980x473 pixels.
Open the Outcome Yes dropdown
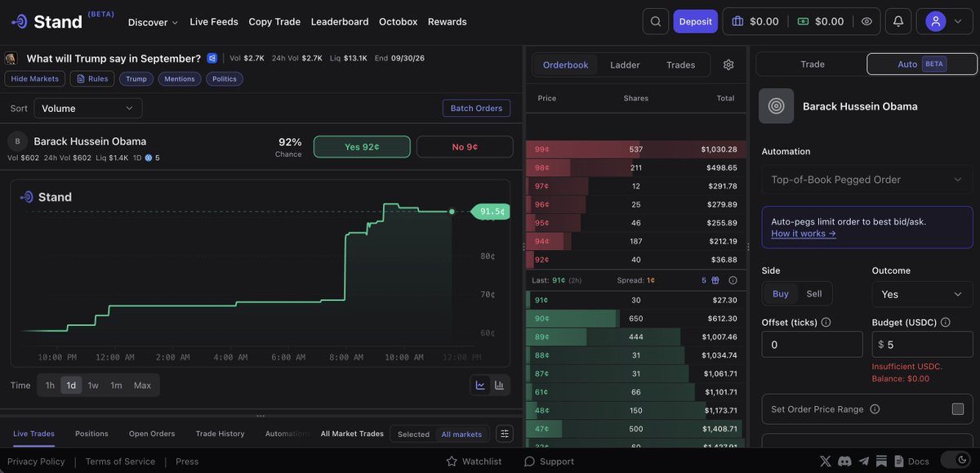(923, 294)
